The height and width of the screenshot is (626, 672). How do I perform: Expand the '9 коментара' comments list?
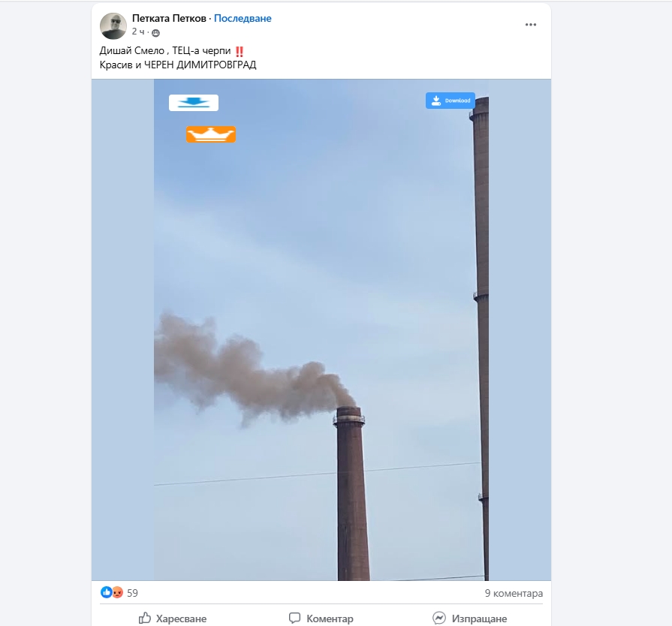[x=514, y=593]
